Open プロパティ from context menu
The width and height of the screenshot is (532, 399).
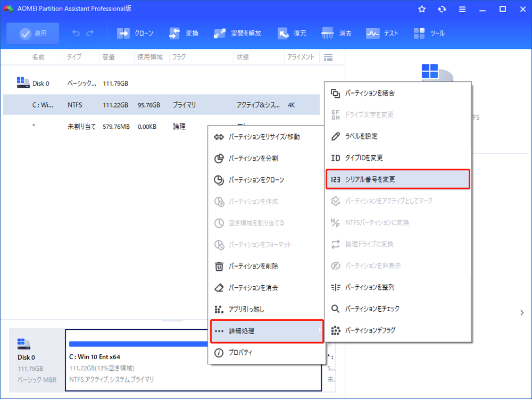tap(267, 353)
